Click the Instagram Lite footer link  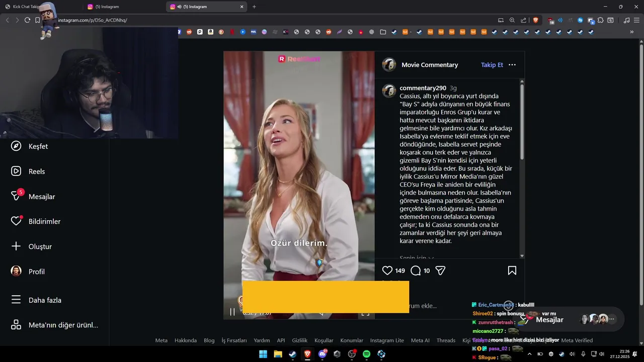click(387, 340)
